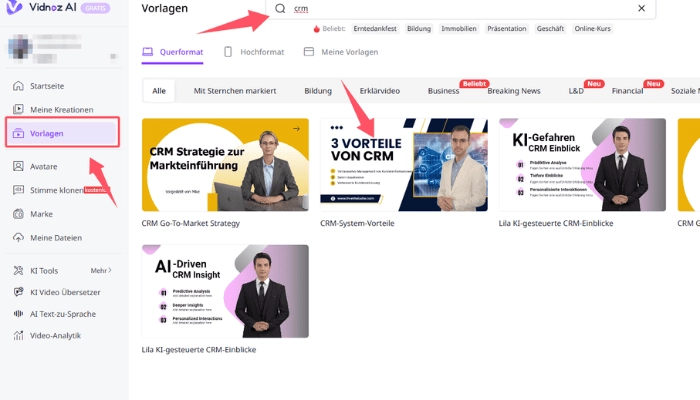Click the Immobilien popular search tag
This screenshot has height=400, width=700.
tap(458, 29)
